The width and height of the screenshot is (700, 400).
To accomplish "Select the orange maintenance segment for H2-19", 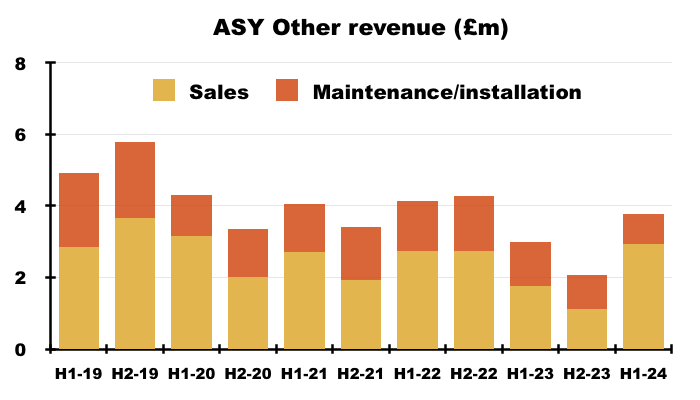I will coord(135,180).
